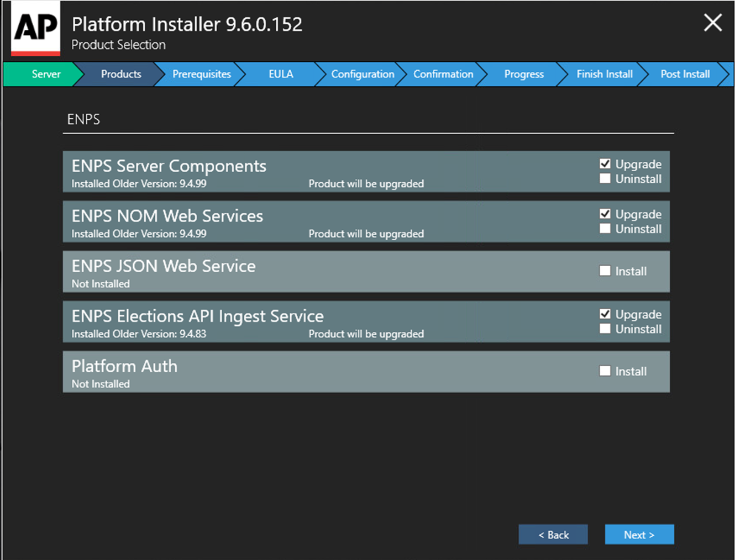Click the AP logo icon
The width and height of the screenshot is (735, 560).
click(x=36, y=29)
